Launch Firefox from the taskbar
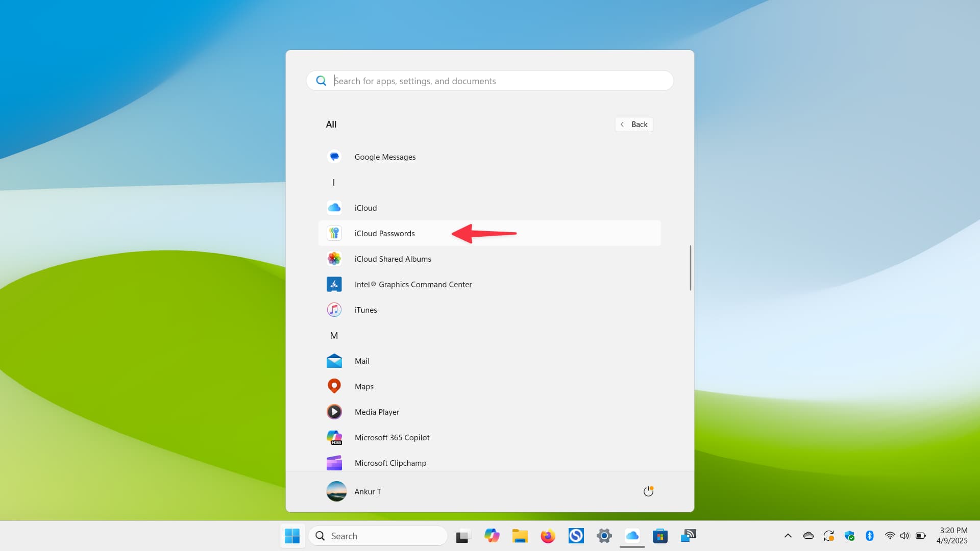The height and width of the screenshot is (551, 980). point(548,536)
